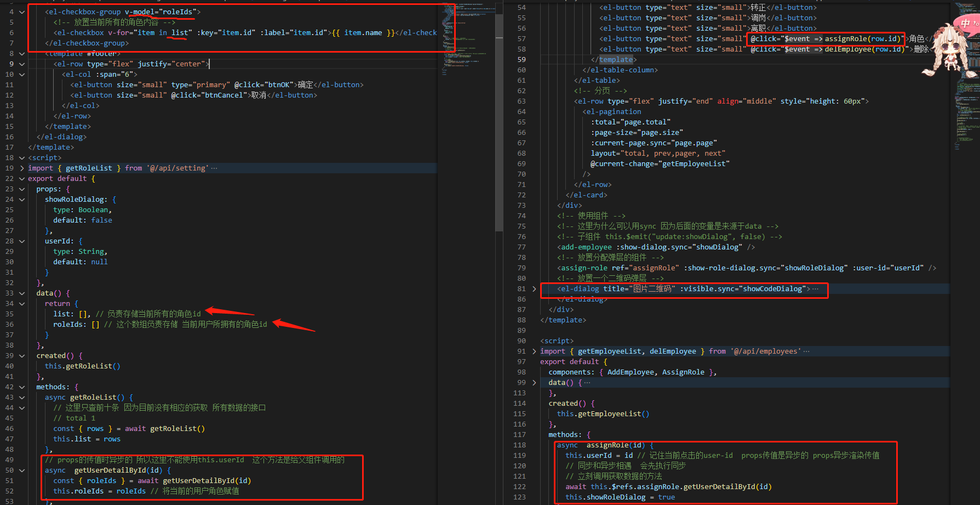Click :current-page.sync="page.page" on line 67
The width and height of the screenshot is (980, 505).
(x=654, y=143)
